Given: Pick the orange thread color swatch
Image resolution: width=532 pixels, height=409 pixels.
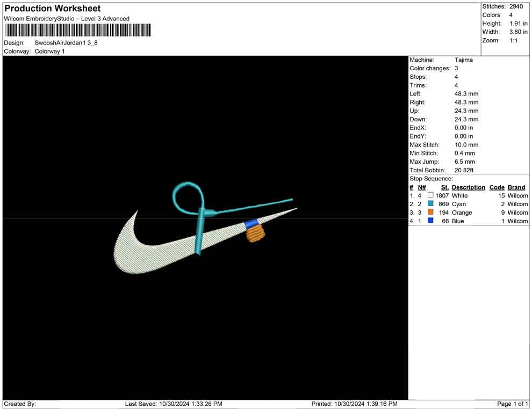Looking at the screenshot, I should coord(430,213).
